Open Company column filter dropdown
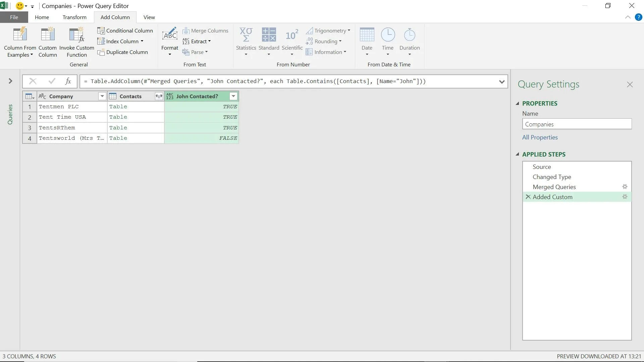 pos(102,97)
